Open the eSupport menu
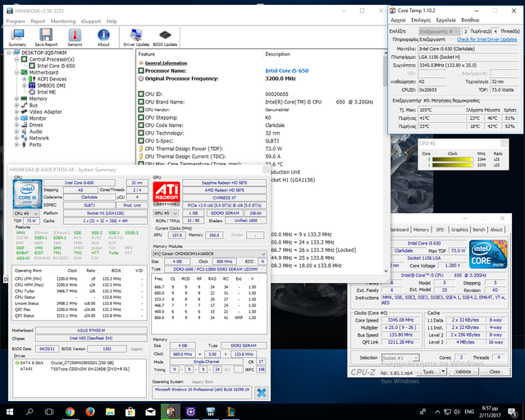 91,21
